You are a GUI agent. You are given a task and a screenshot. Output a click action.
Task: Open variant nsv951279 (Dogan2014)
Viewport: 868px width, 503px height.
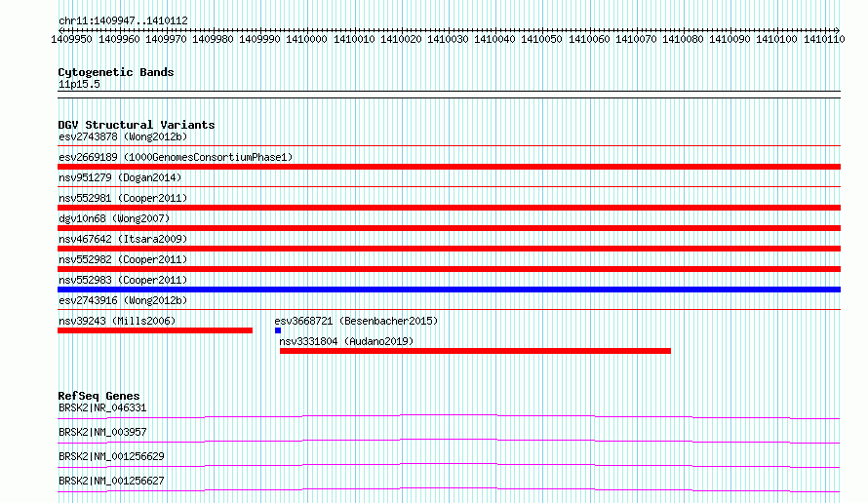[120, 177]
